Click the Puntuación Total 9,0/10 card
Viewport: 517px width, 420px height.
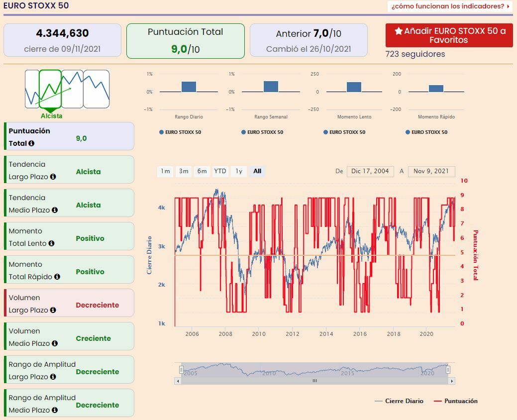tap(186, 41)
